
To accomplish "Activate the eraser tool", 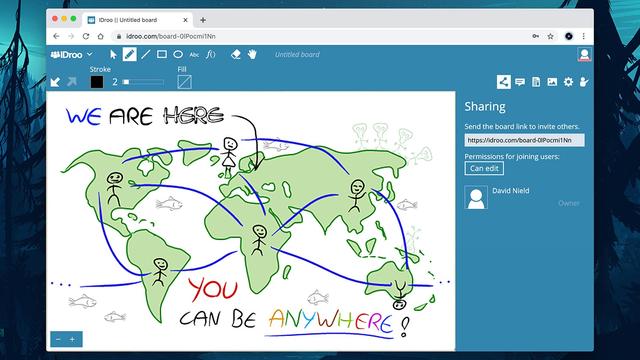I will click(x=236, y=54).
